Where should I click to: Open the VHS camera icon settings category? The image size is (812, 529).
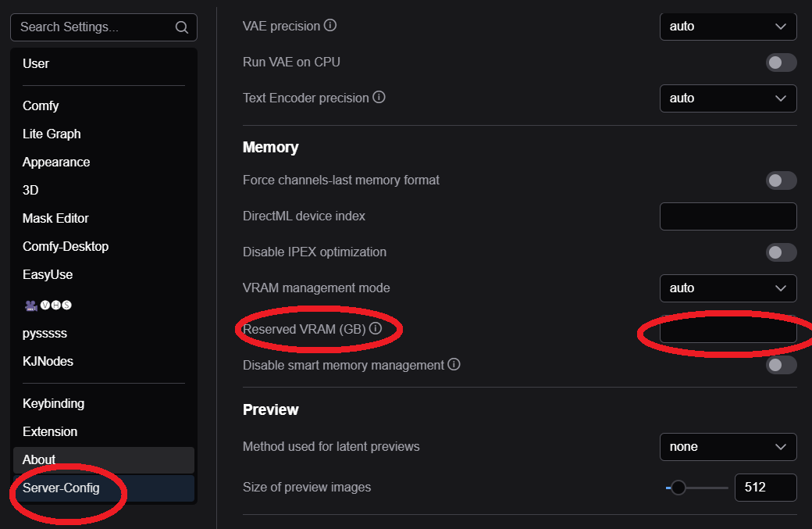pyautogui.click(x=48, y=305)
